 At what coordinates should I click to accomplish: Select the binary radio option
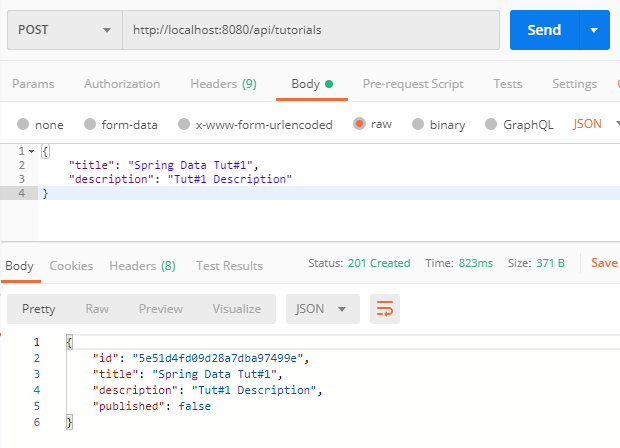coord(418,124)
